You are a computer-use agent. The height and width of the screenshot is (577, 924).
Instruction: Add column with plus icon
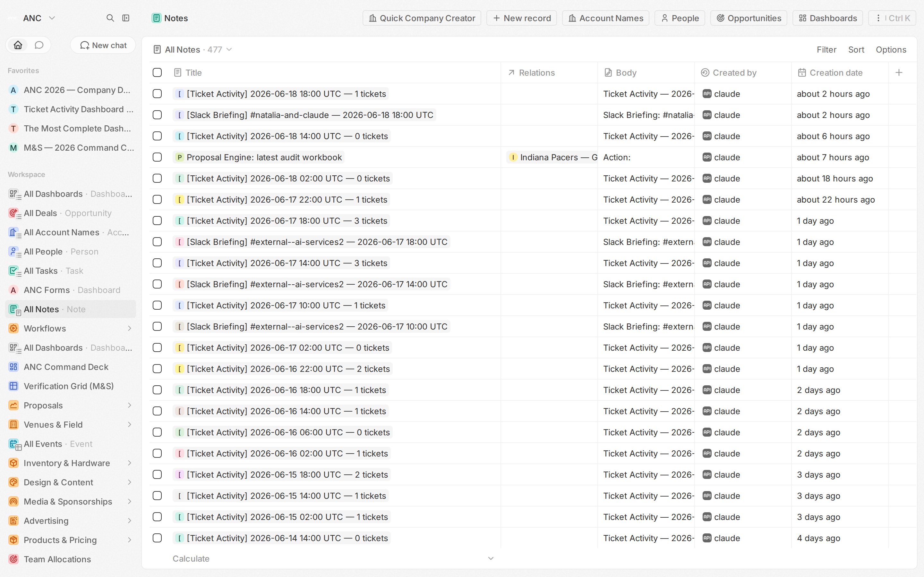[899, 72]
